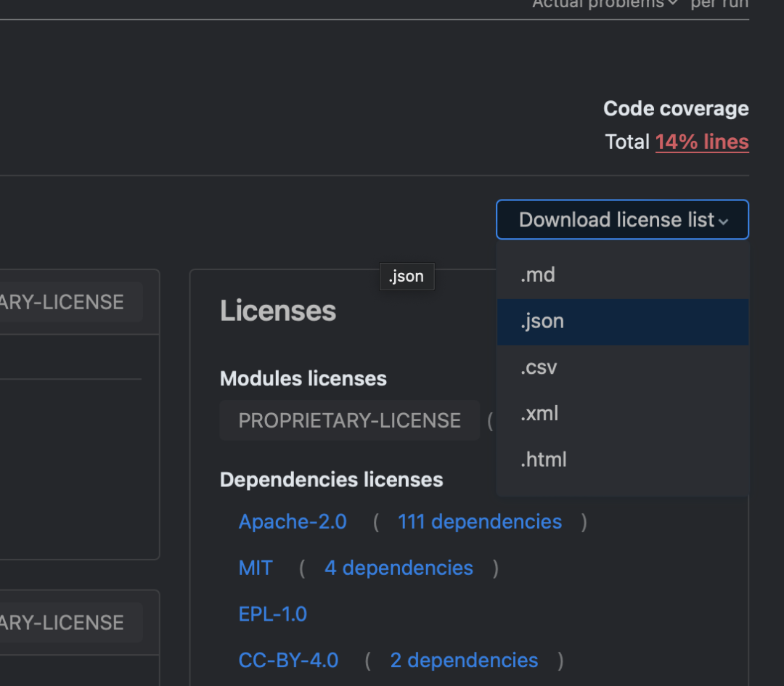The image size is (784, 686).
Task: Click the Modules licenses label
Action: [303, 378]
